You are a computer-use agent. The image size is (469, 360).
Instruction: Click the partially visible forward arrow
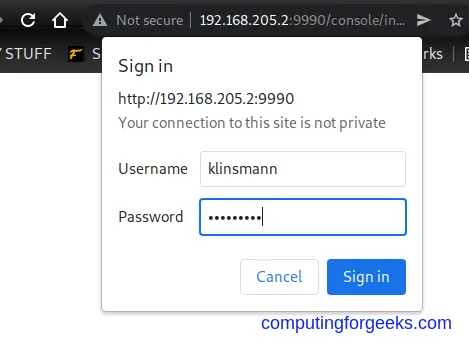coord(1,20)
